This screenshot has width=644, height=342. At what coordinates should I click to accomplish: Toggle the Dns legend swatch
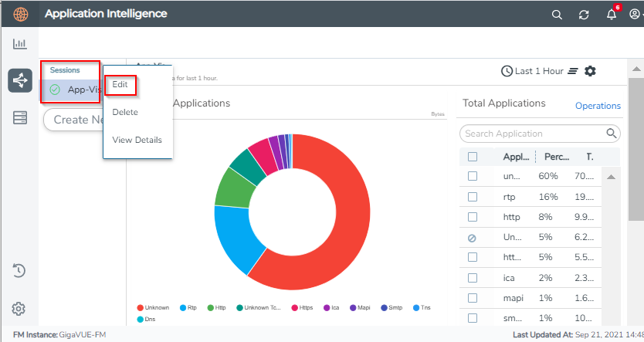point(140,319)
